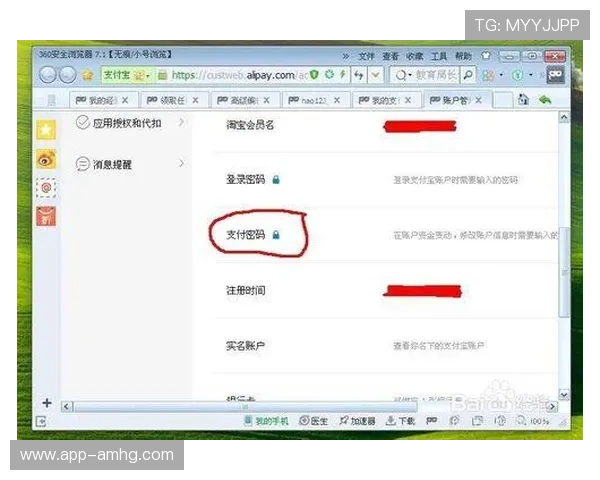Go forward with the browser forward button
The width and height of the screenshot is (600, 480).
coord(68,75)
